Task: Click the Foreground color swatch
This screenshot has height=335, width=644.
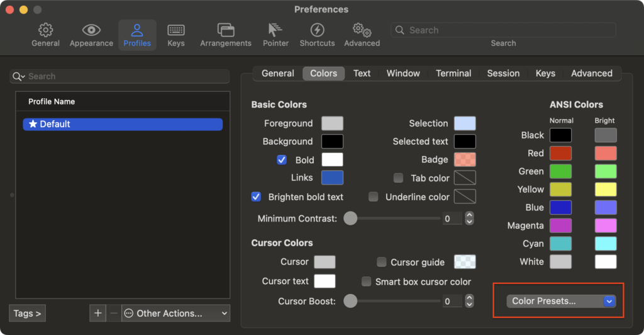Action: [x=332, y=123]
